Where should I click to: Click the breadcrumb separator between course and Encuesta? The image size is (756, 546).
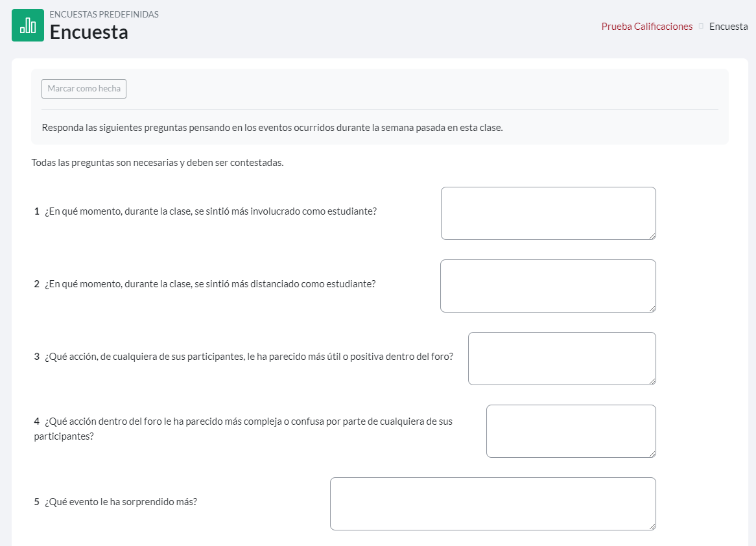(701, 27)
